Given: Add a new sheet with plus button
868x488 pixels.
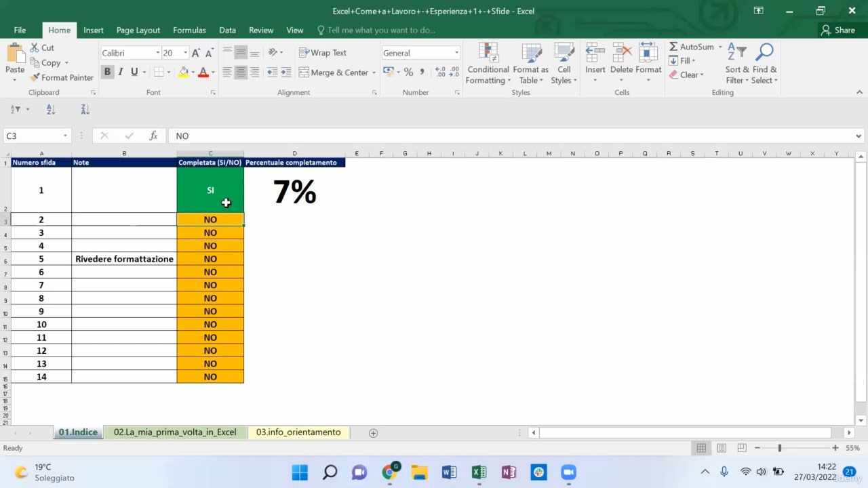Looking at the screenshot, I should coord(373,432).
